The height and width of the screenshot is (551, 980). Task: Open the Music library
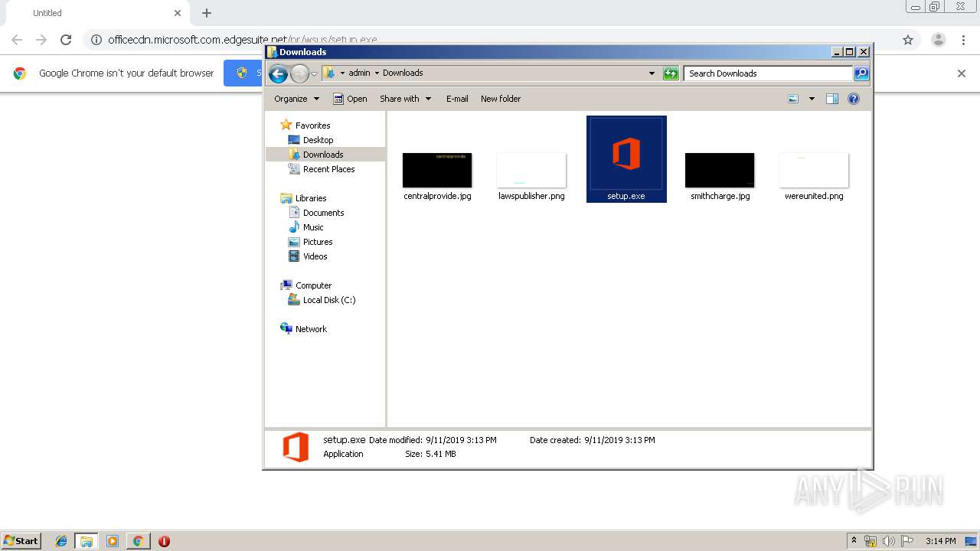pos(305,227)
